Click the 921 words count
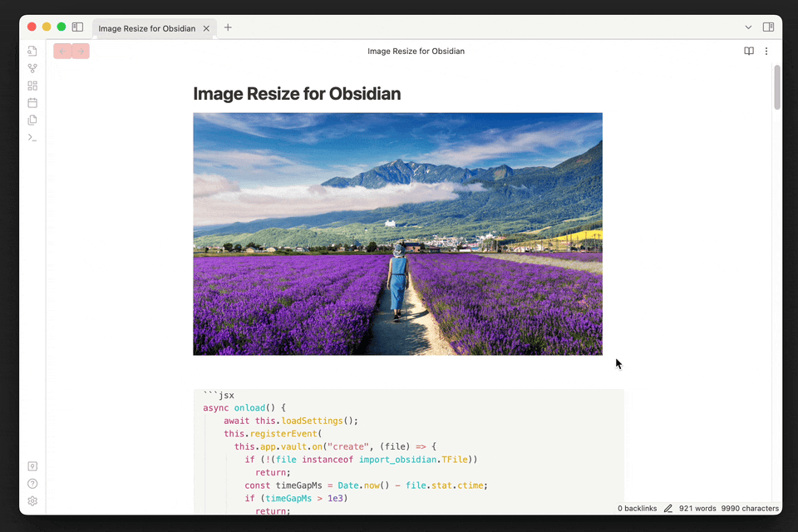 (x=697, y=508)
